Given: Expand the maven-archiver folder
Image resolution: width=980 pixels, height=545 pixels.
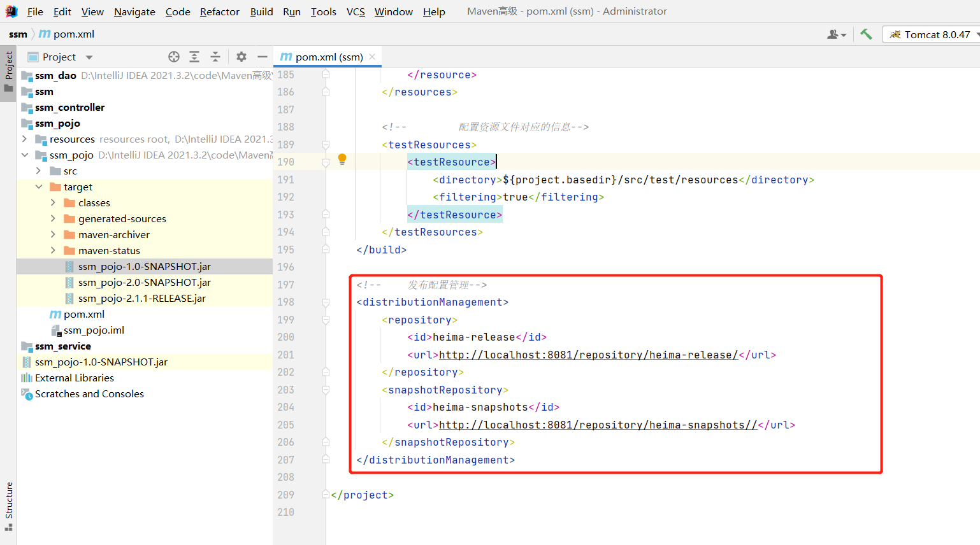Looking at the screenshot, I should point(53,234).
